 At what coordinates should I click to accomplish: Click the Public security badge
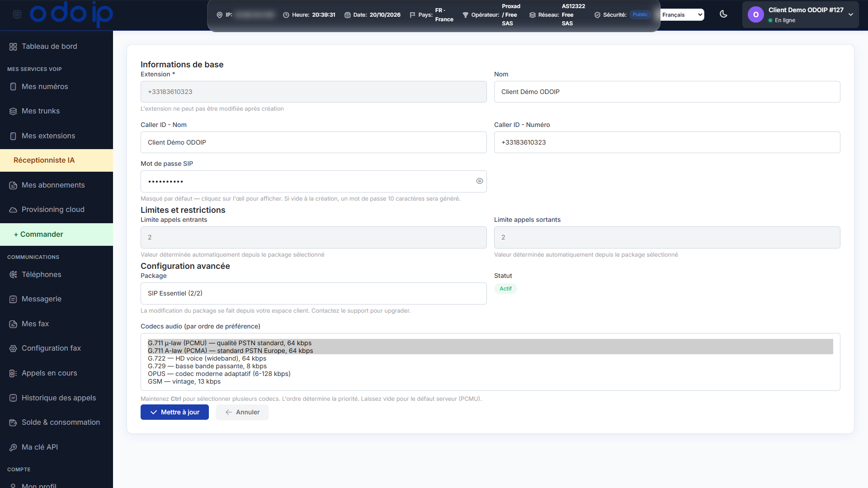640,14
